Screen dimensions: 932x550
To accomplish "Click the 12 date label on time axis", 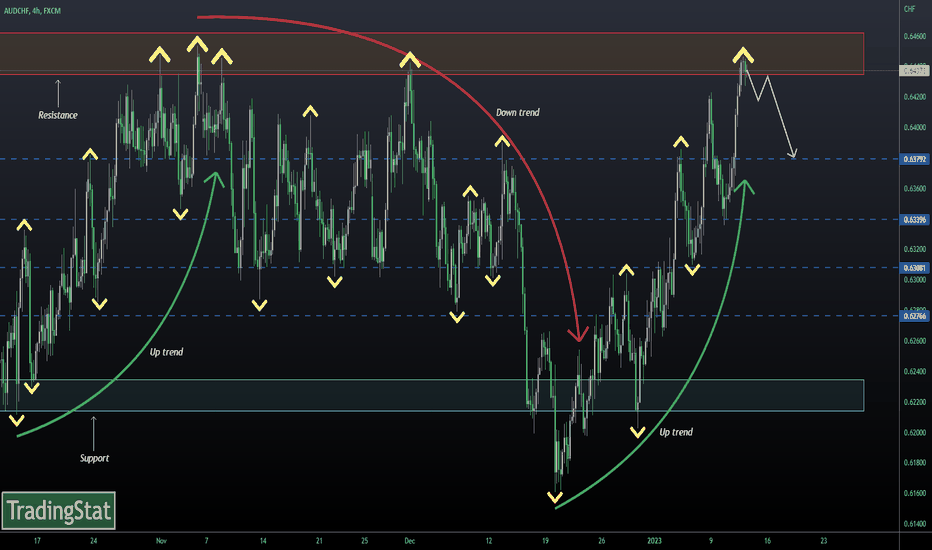I will 489,541.
